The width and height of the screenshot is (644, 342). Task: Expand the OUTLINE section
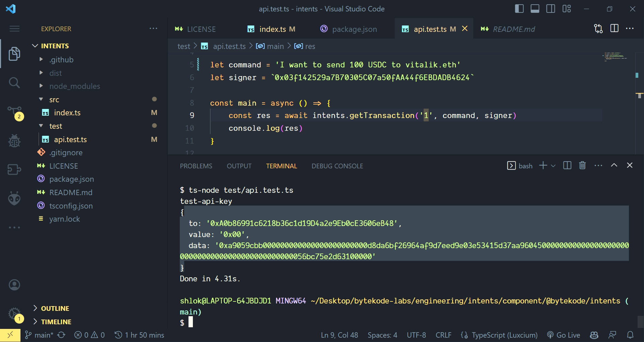pyautogui.click(x=52, y=308)
